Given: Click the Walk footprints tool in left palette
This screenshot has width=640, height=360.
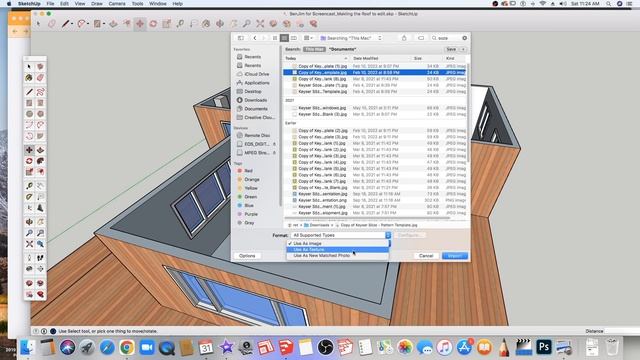Looking at the screenshot, I should pos(40,258).
